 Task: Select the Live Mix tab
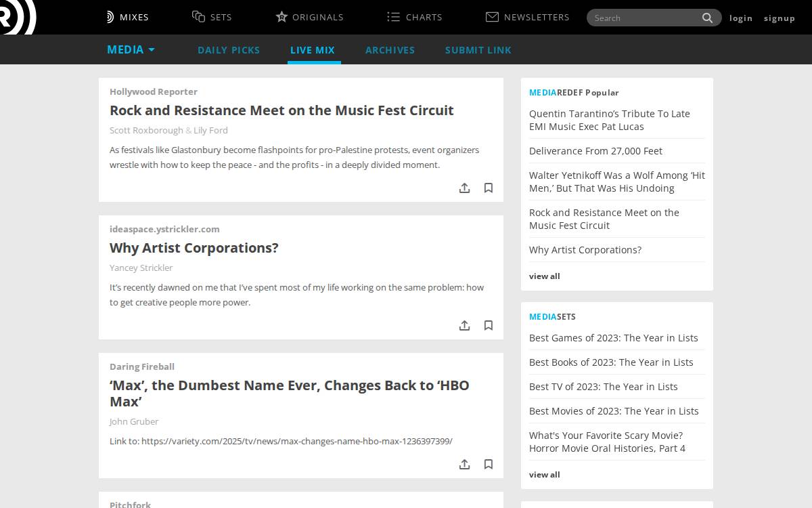pos(313,50)
